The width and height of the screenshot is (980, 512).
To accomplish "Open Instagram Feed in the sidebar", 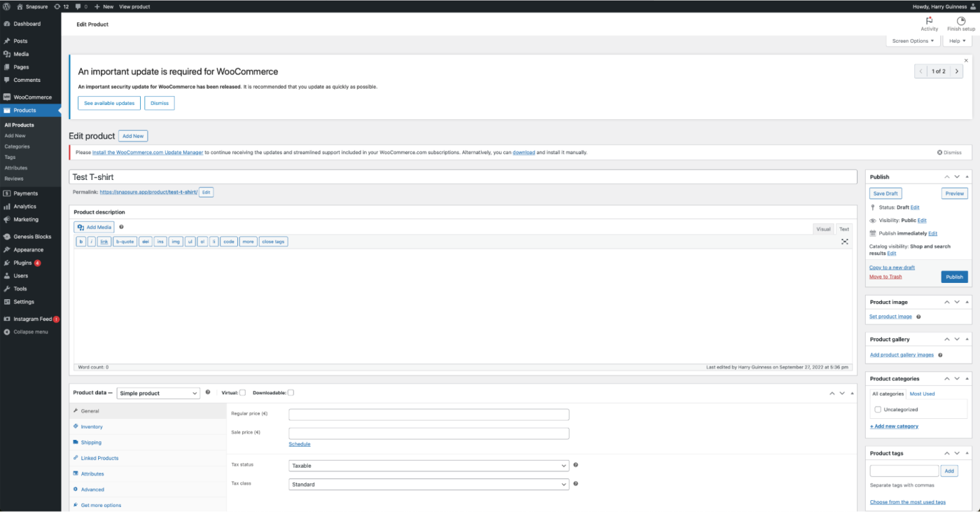I will click(x=31, y=319).
